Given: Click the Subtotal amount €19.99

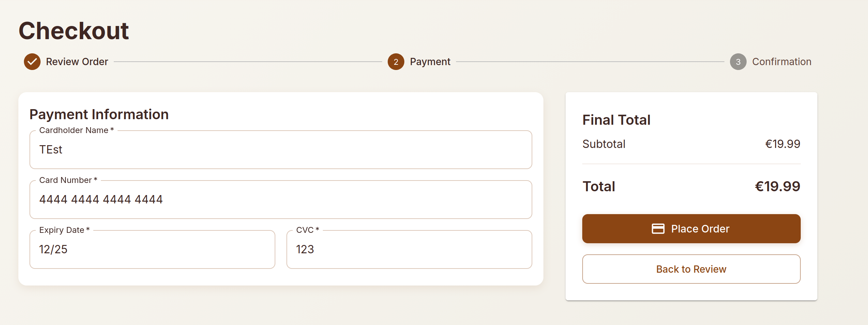Looking at the screenshot, I should [x=782, y=144].
